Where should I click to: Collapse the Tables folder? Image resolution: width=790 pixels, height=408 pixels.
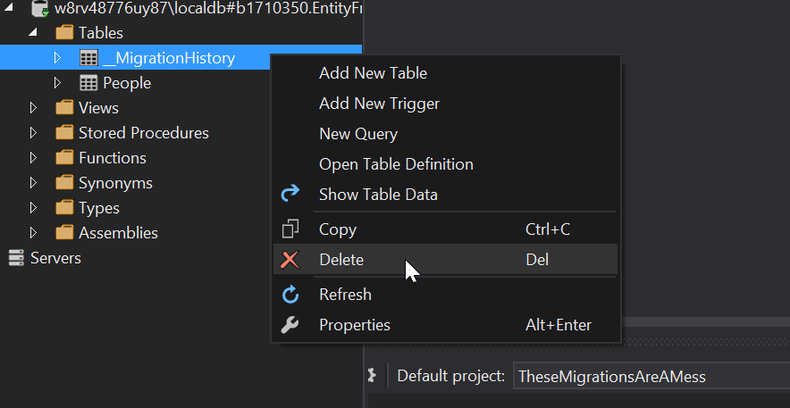pyautogui.click(x=33, y=32)
